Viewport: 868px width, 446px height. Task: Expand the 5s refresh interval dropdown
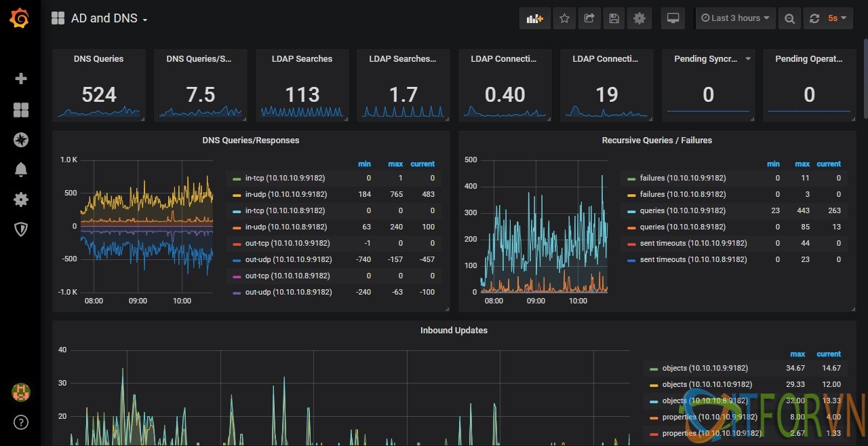(x=837, y=18)
